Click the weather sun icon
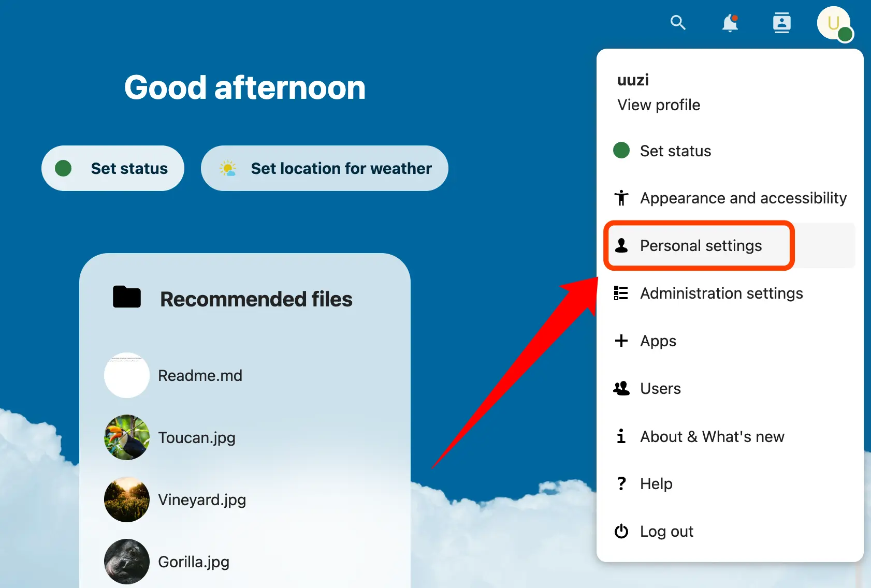Viewport: 871px width, 588px height. pyautogui.click(x=228, y=168)
